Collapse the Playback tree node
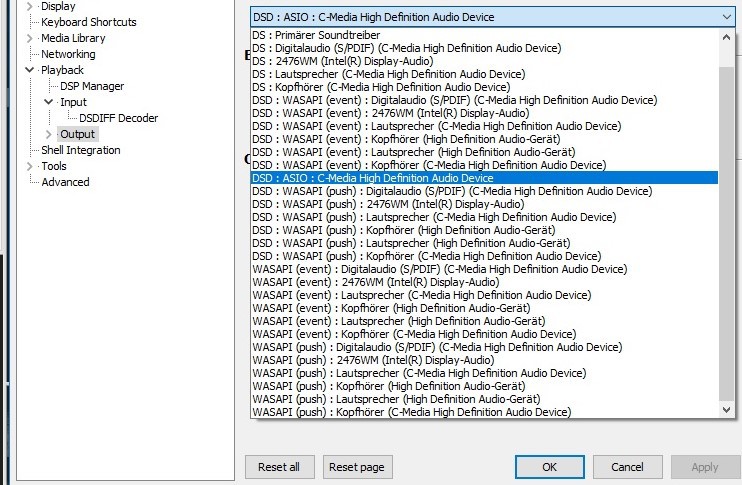 click(29, 70)
